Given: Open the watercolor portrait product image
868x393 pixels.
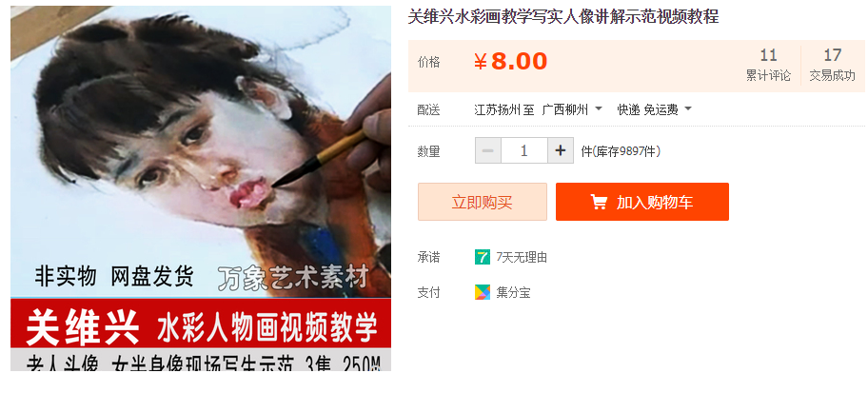Looking at the screenshot, I should click(x=201, y=188).
